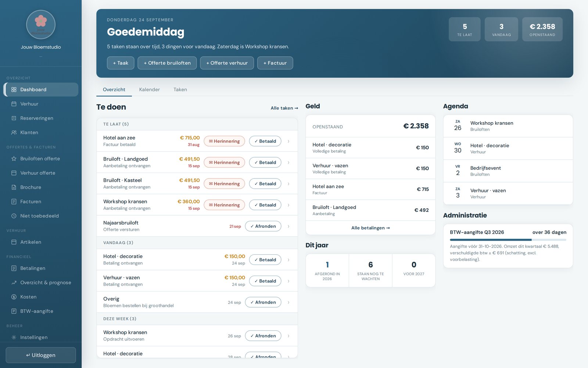Click the 5 Te laat stat card
The width and height of the screenshot is (588, 368).
(465, 29)
